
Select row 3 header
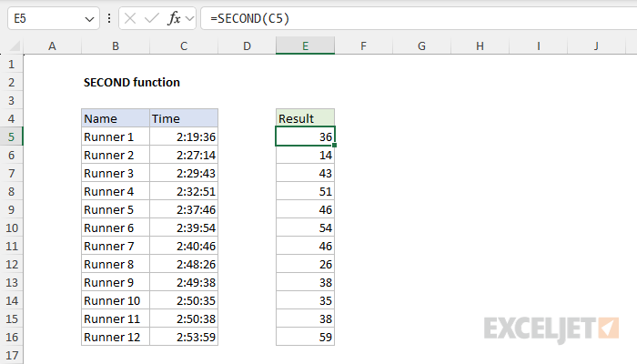(x=11, y=101)
